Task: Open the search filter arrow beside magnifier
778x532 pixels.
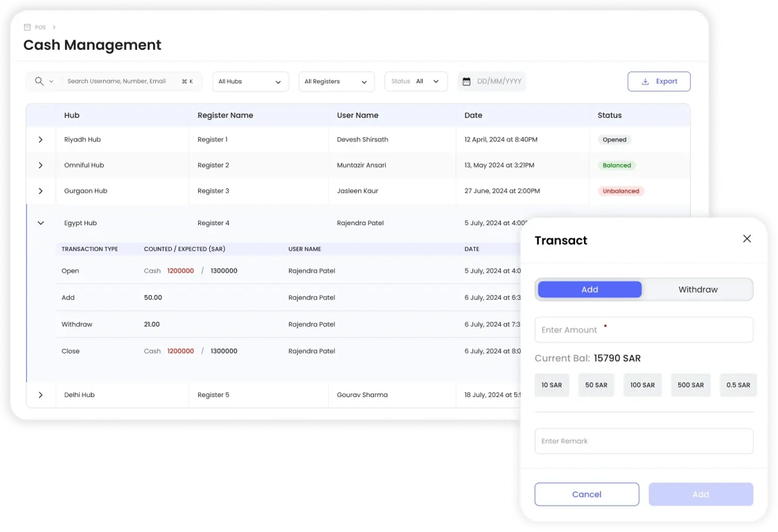Action: point(51,81)
